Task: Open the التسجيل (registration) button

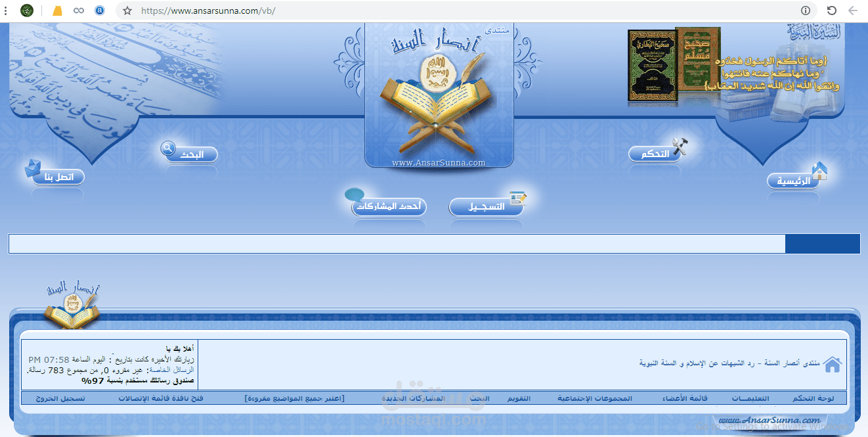Action: point(487,206)
